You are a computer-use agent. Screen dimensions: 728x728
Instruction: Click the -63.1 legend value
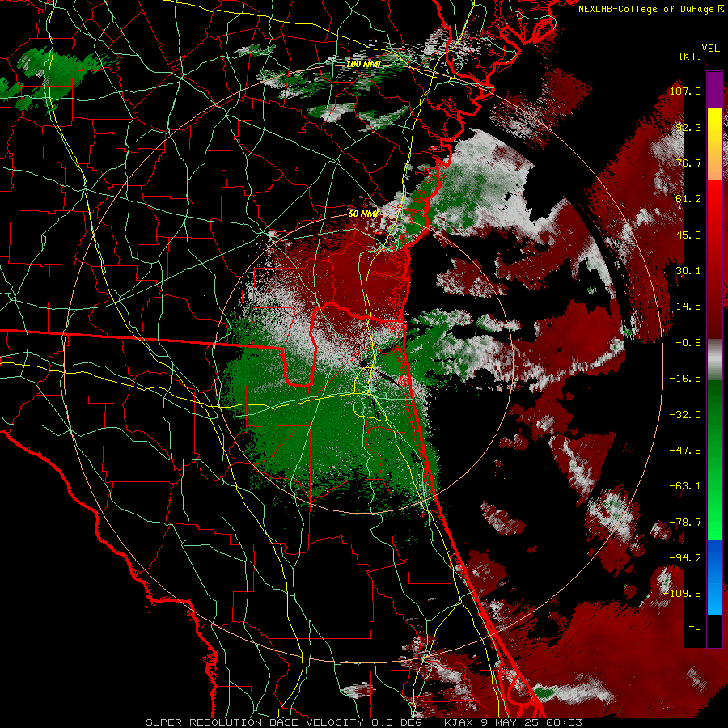(685, 486)
